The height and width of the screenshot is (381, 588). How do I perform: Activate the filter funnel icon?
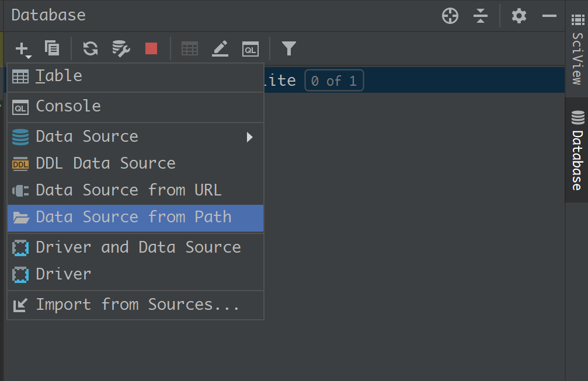point(288,48)
